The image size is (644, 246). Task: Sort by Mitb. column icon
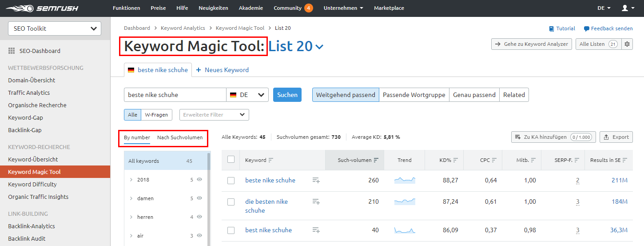click(533, 160)
